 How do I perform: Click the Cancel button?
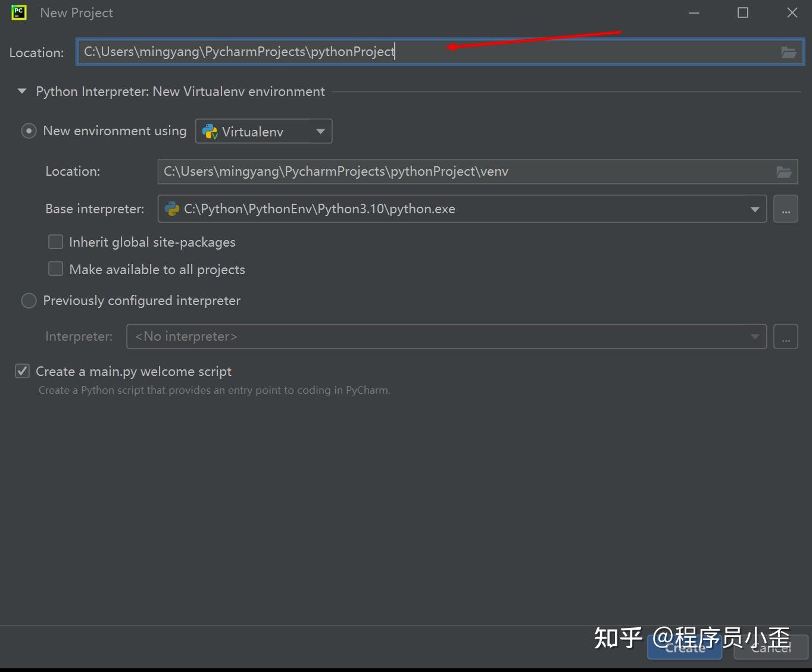771,648
